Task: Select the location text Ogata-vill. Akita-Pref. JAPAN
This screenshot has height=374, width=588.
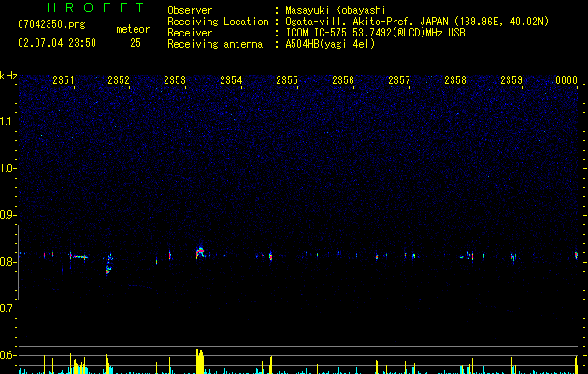Action: (366, 22)
